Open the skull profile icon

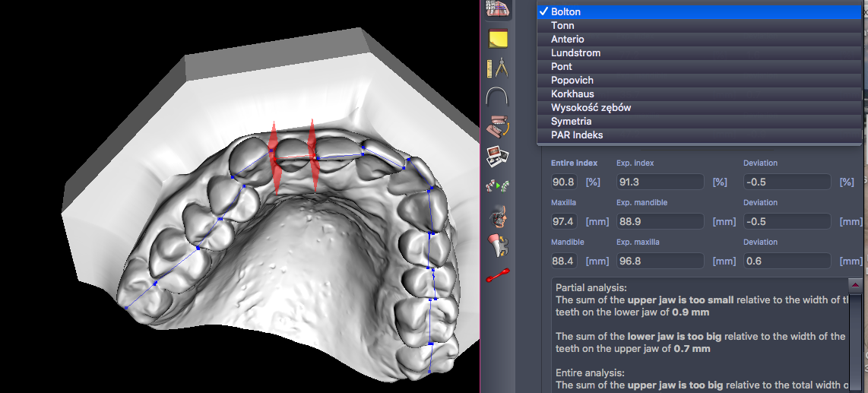(498, 215)
